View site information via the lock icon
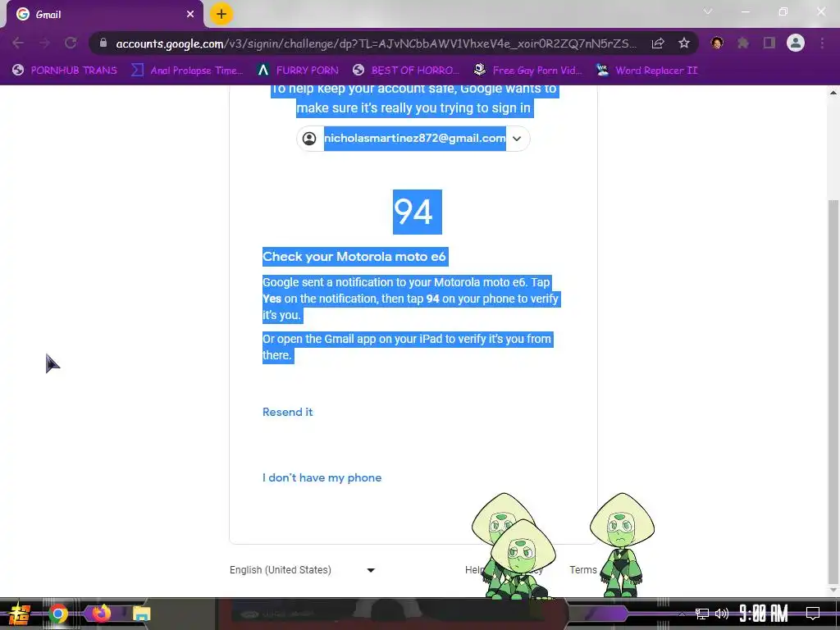The height and width of the screenshot is (630, 840). pos(103,43)
